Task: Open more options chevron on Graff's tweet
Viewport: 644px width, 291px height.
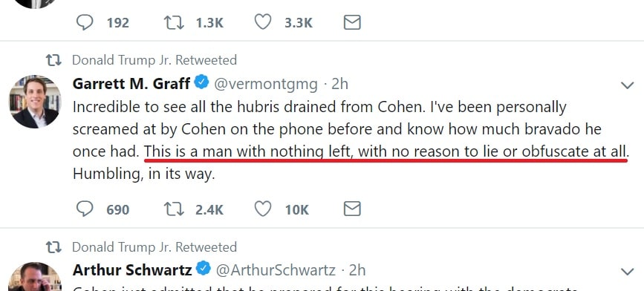Action: [627, 85]
